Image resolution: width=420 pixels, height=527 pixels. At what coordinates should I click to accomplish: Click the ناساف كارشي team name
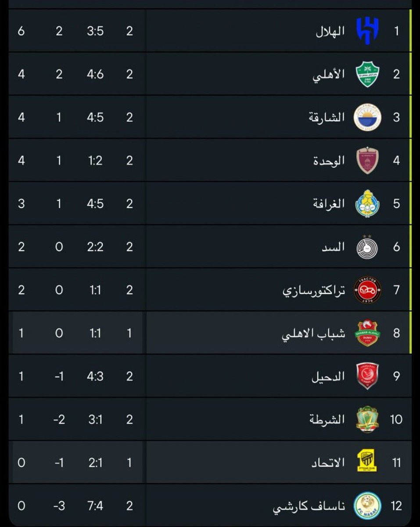pos(309,506)
